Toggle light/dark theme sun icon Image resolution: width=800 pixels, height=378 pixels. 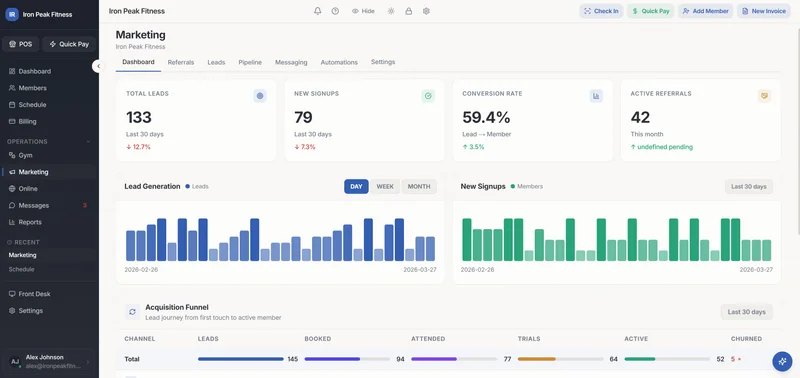tap(391, 11)
